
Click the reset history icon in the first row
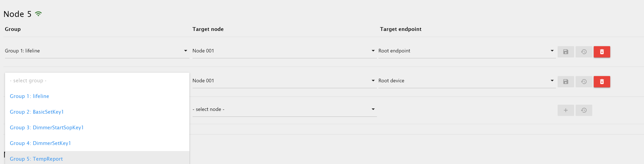(584, 52)
